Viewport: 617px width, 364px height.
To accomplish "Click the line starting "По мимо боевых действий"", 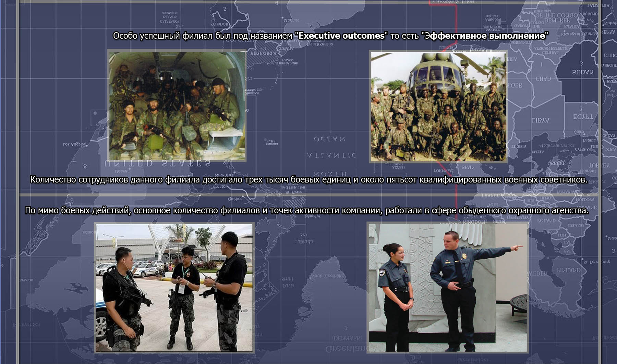I will coord(307,211).
